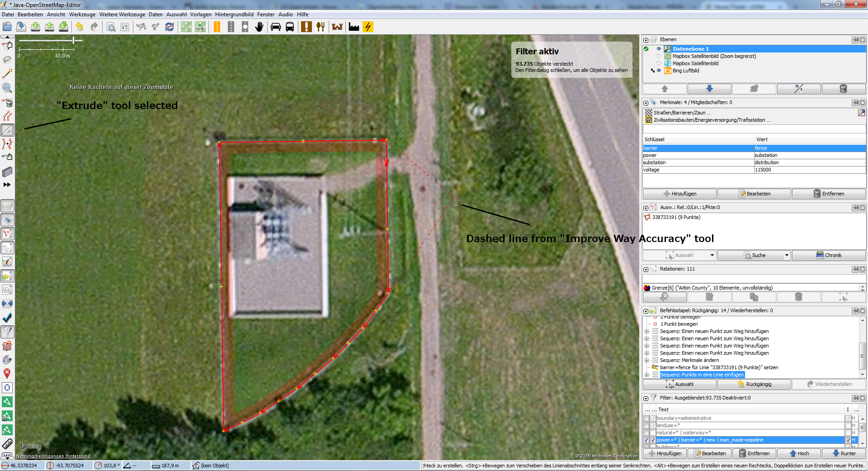Screen dimensions: 868x471
Task: Enable the boundary=administrative filter checkbox
Action: (x=646, y=419)
